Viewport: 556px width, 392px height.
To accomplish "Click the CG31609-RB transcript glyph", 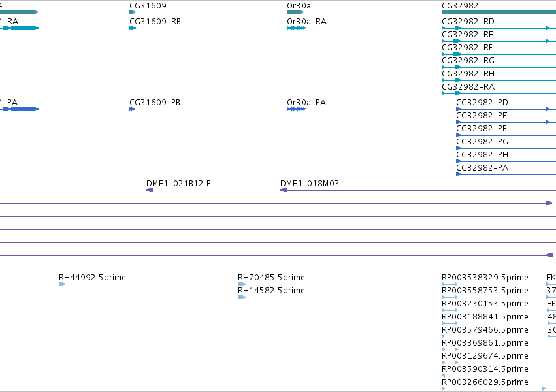I will 133,28.
